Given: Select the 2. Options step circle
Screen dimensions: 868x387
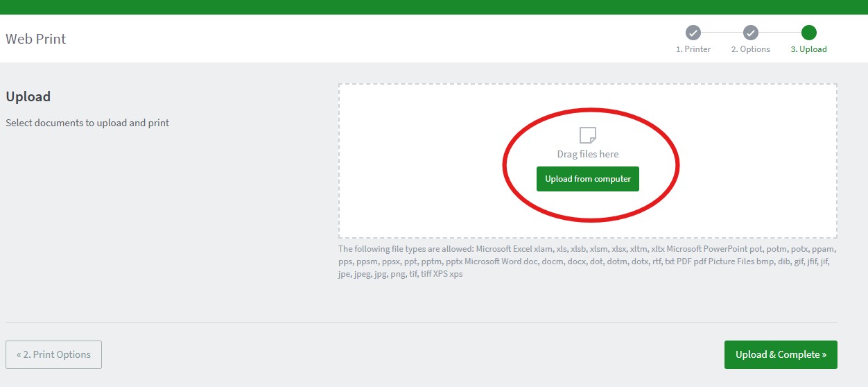Looking at the screenshot, I should (751, 33).
